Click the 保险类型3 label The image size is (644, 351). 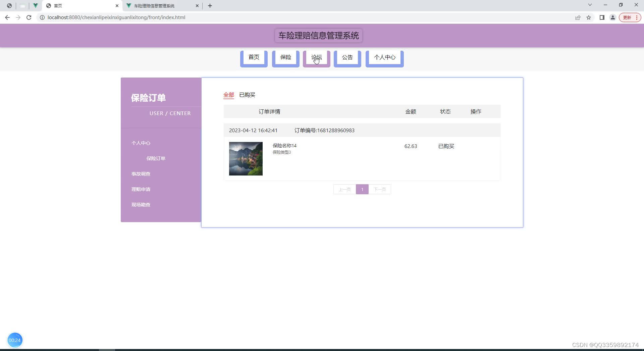282,152
